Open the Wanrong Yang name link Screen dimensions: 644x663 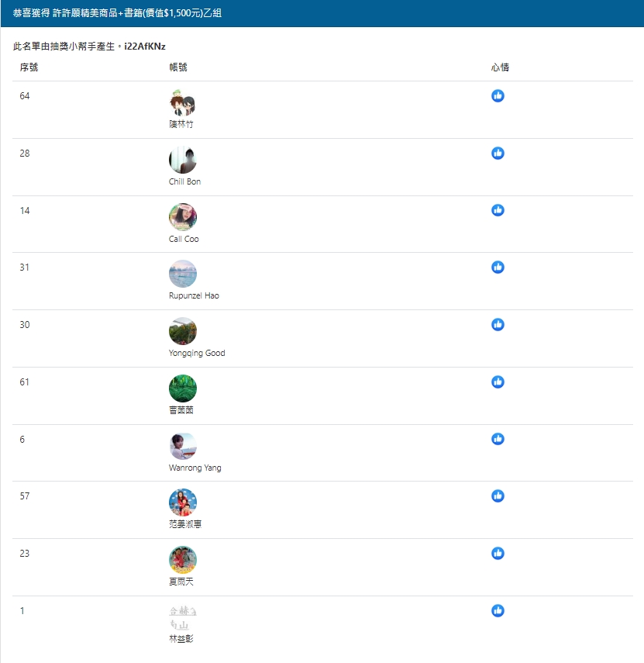(x=195, y=468)
